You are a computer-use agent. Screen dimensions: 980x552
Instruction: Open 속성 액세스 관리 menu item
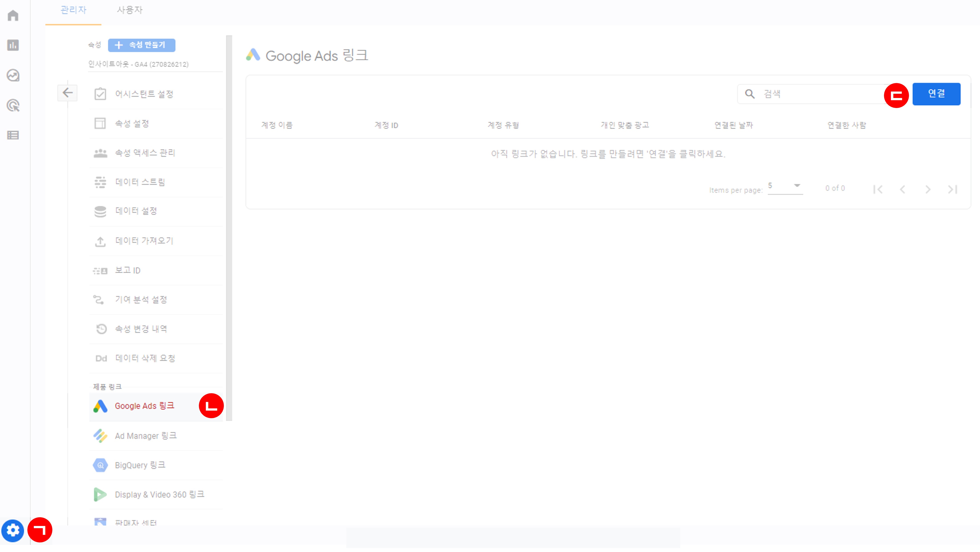coord(156,153)
